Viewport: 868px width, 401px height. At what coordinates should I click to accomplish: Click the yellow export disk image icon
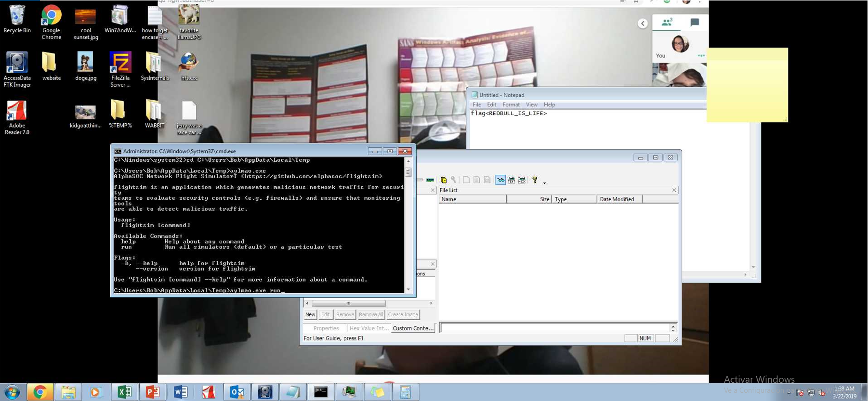click(x=444, y=180)
